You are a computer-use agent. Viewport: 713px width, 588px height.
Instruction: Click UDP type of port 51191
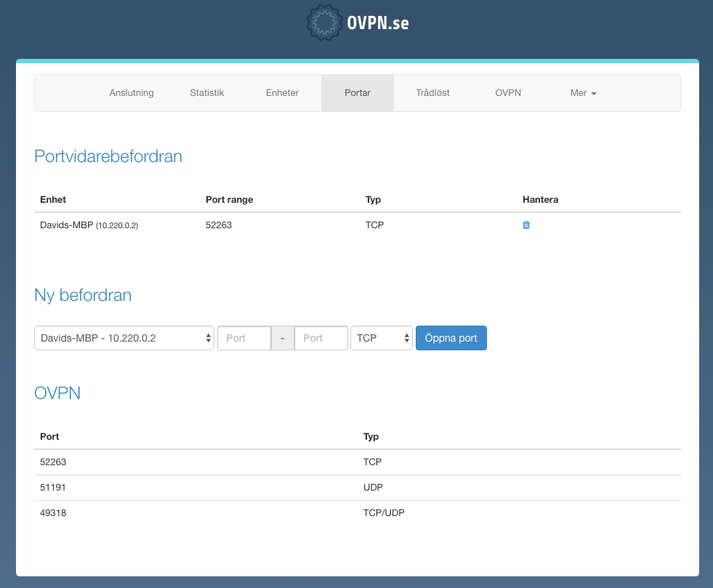click(x=373, y=488)
